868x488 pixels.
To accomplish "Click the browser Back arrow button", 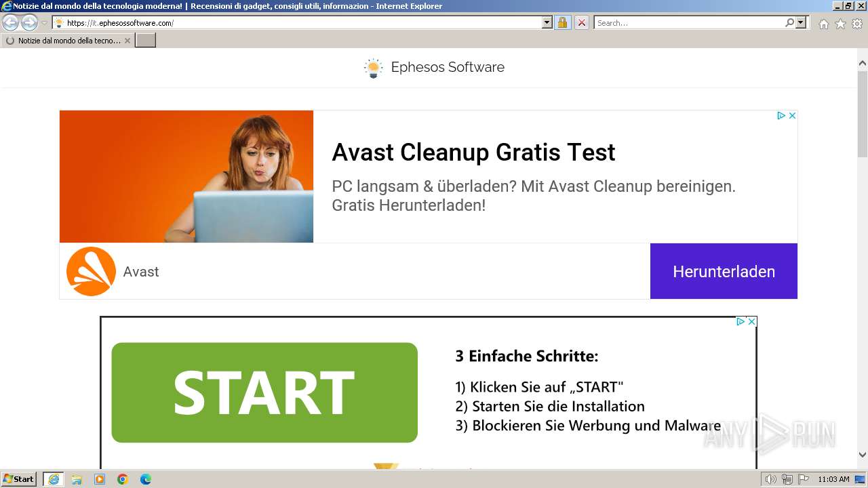I will tap(11, 22).
